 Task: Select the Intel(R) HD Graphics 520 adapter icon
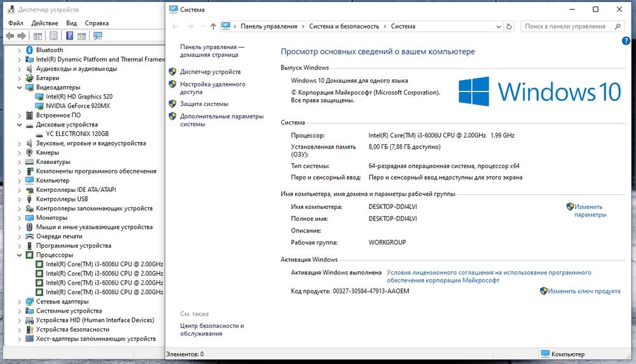pos(39,97)
